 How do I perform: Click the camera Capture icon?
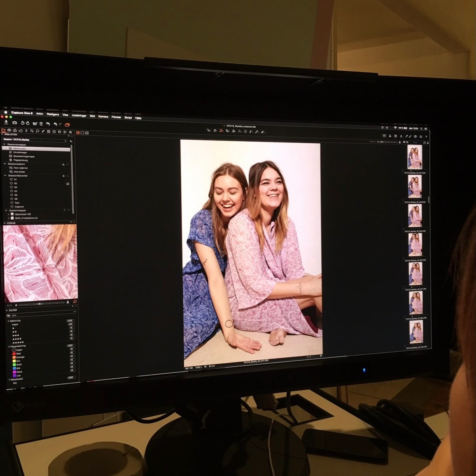[15, 122]
